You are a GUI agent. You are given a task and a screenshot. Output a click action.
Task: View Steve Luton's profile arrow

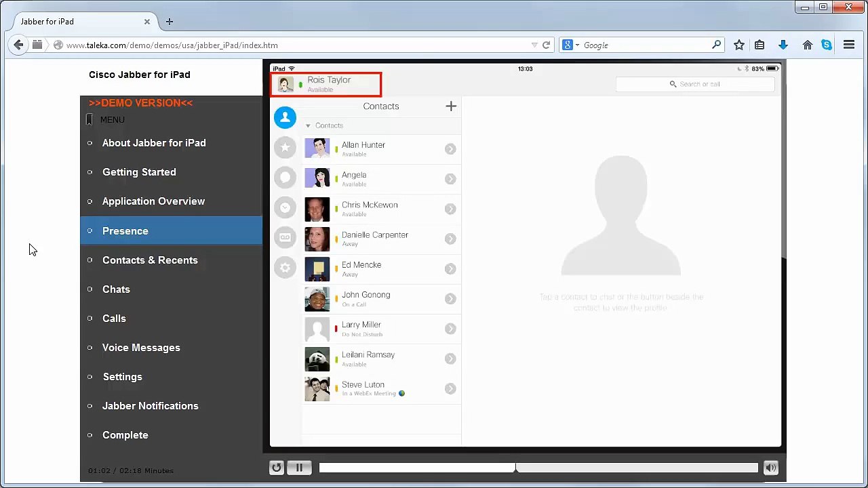coord(450,388)
